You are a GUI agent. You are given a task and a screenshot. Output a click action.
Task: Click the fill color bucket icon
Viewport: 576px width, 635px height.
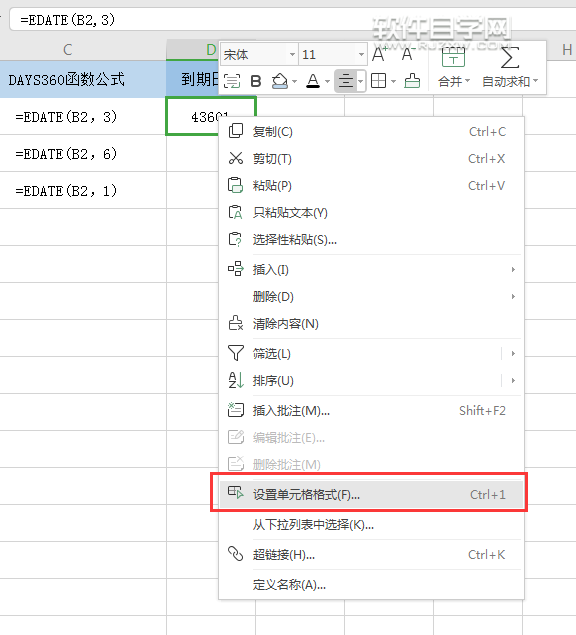280,81
